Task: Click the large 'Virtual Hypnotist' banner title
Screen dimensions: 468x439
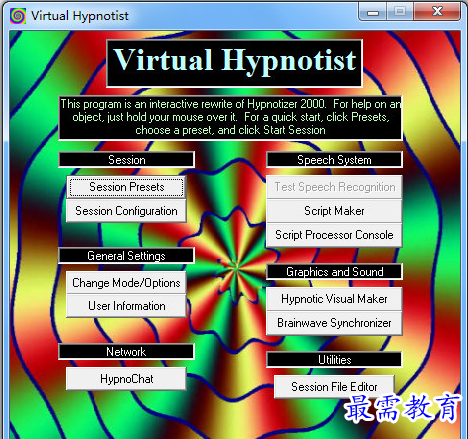Action: (235, 63)
